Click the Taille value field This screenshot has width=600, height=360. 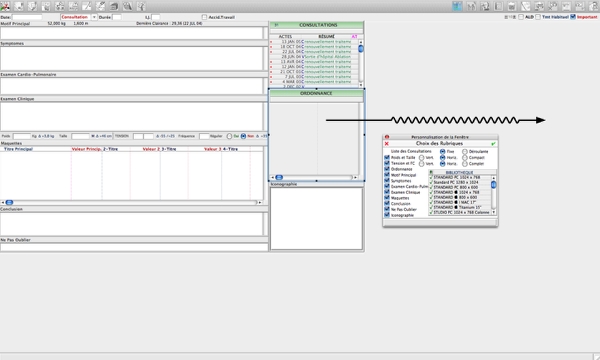80,136
